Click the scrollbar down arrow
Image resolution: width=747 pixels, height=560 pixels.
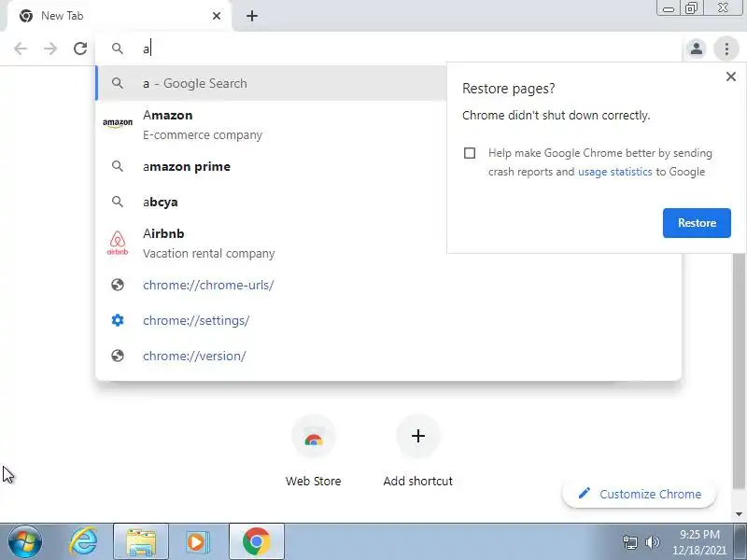tap(739, 514)
